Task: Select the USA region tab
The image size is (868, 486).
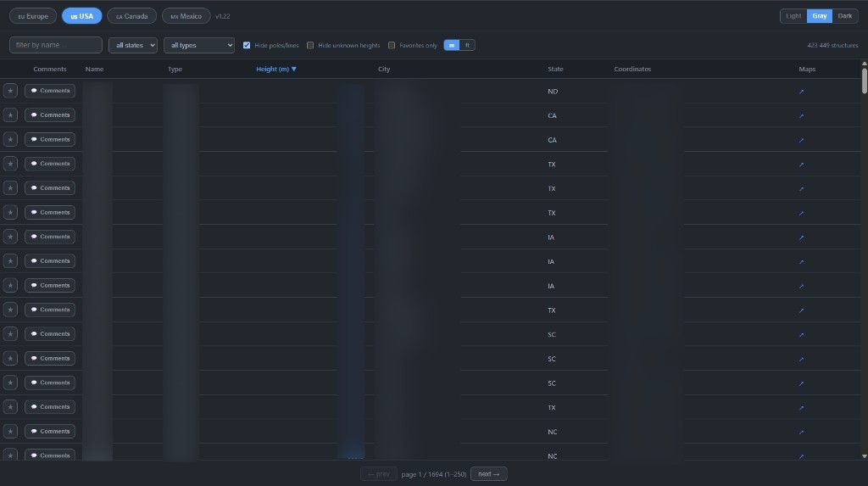Action: (82, 16)
